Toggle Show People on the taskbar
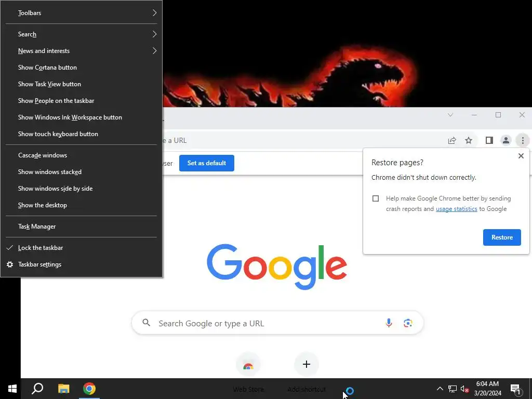The width and height of the screenshot is (532, 399). (x=82, y=101)
